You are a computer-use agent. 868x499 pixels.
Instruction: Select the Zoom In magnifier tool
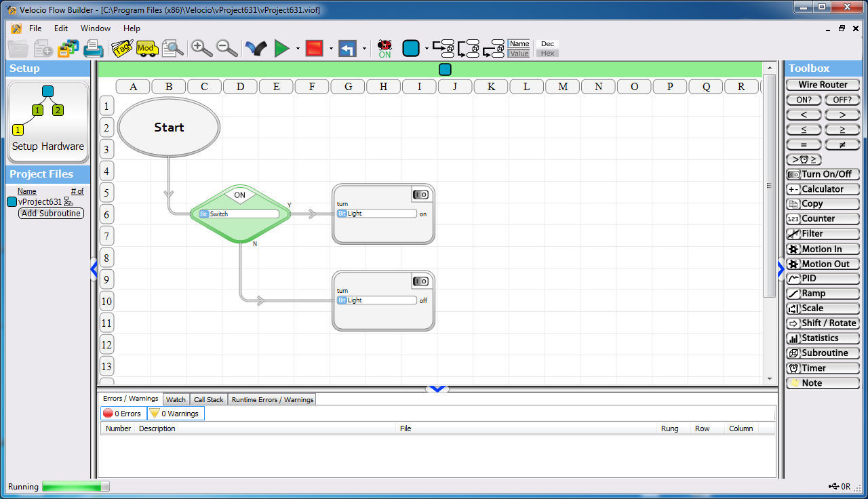pyautogui.click(x=201, y=48)
